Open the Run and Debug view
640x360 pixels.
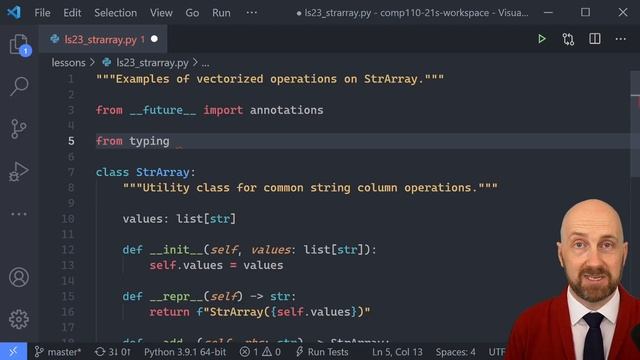19,171
